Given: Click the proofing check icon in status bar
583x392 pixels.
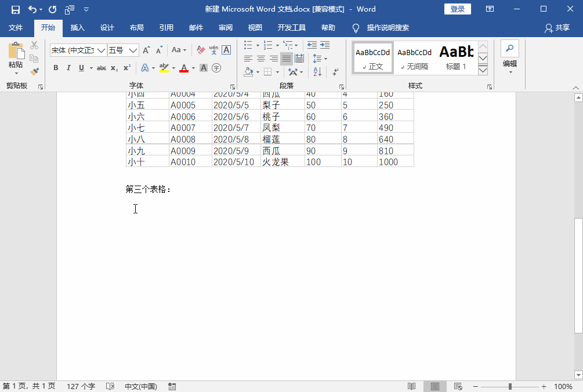Looking at the screenshot, I should coord(110,386).
